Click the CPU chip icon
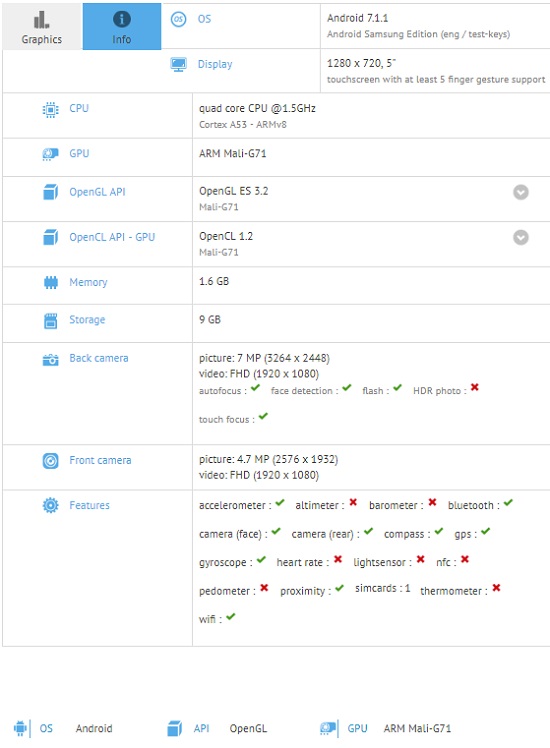The image size is (550, 748). (50, 110)
